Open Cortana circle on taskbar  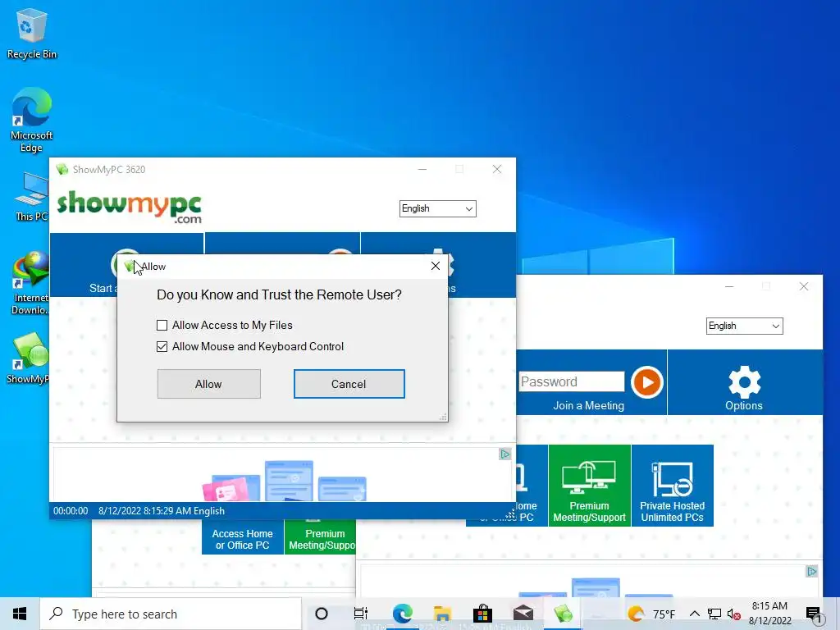(x=322, y=614)
